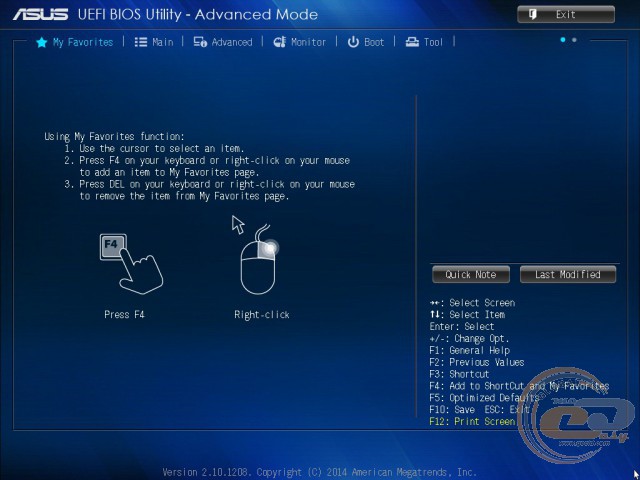This screenshot has width=640, height=480.
Task: Click the mouse right-click illustration
Action: [258, 259]
